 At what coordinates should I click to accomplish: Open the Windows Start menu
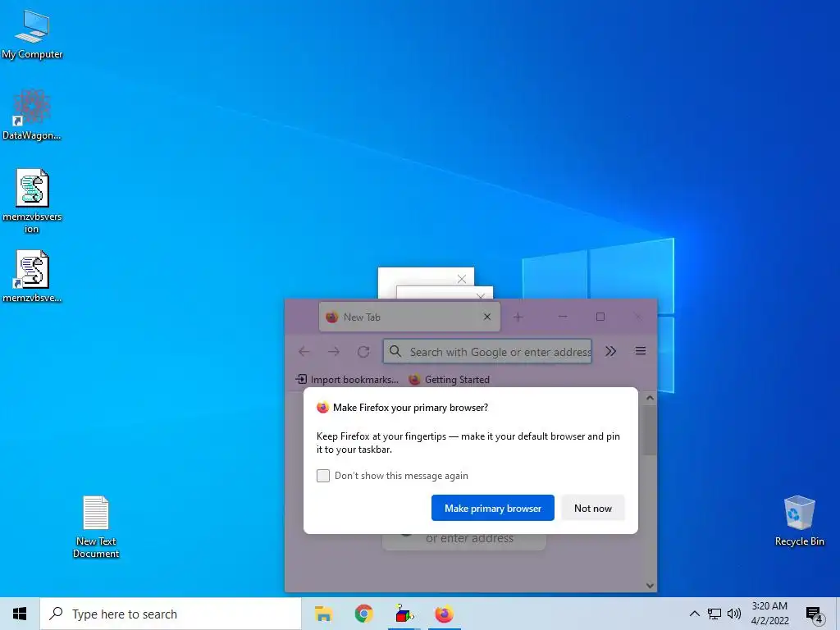tap(20, 614)
